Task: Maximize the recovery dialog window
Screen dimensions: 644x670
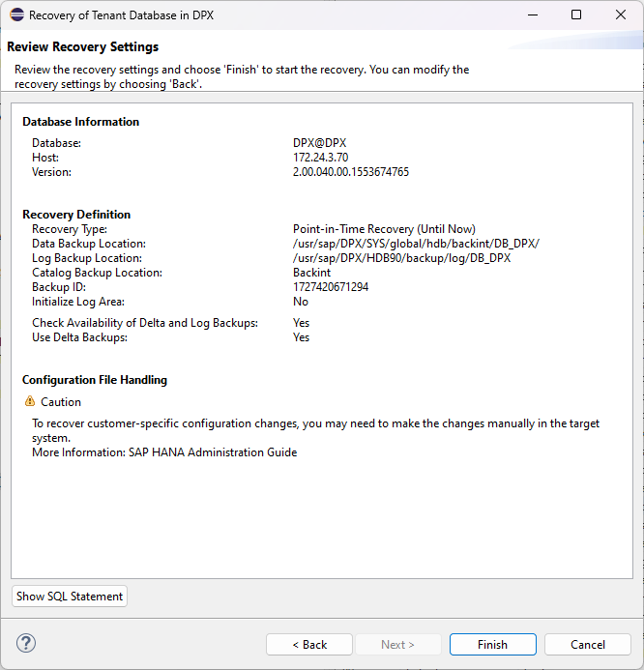Action: pyautogui.click(x=576, y=15)
